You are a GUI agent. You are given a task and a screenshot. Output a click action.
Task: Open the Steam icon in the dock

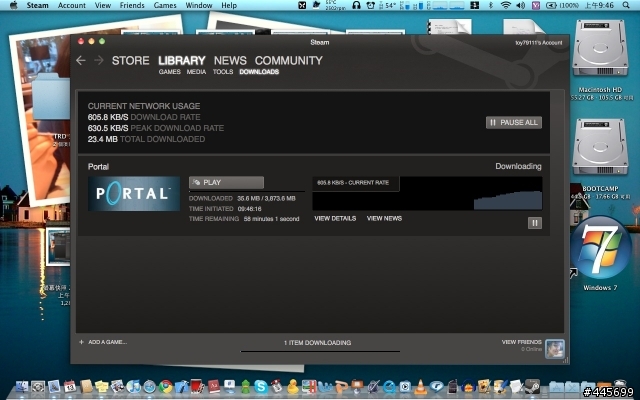pyautogui.click(x=532, y=385)
